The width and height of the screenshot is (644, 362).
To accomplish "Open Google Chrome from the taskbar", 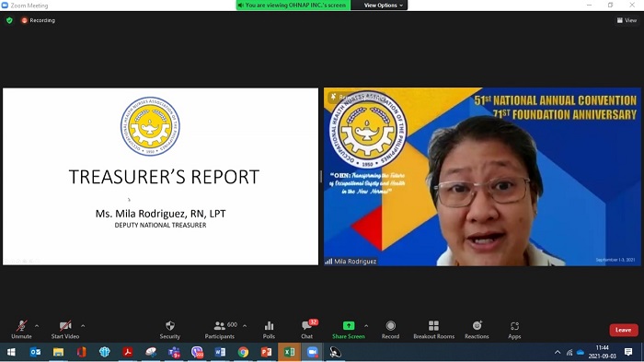I will 243,352.
